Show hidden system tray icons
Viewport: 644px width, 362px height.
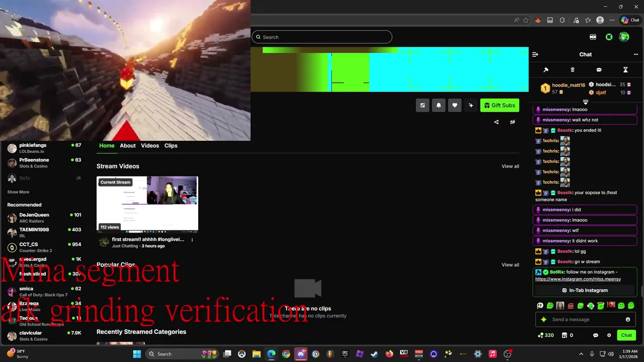(581, 354)
